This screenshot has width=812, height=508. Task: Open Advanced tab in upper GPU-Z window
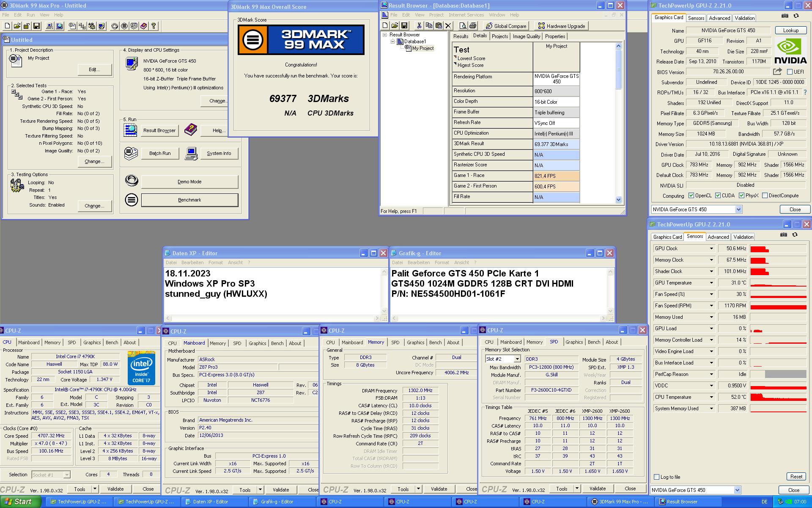[x=719, y=18]
